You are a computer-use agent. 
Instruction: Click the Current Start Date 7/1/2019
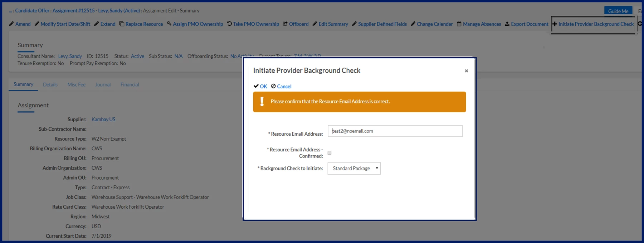click(x=101, y=236)
